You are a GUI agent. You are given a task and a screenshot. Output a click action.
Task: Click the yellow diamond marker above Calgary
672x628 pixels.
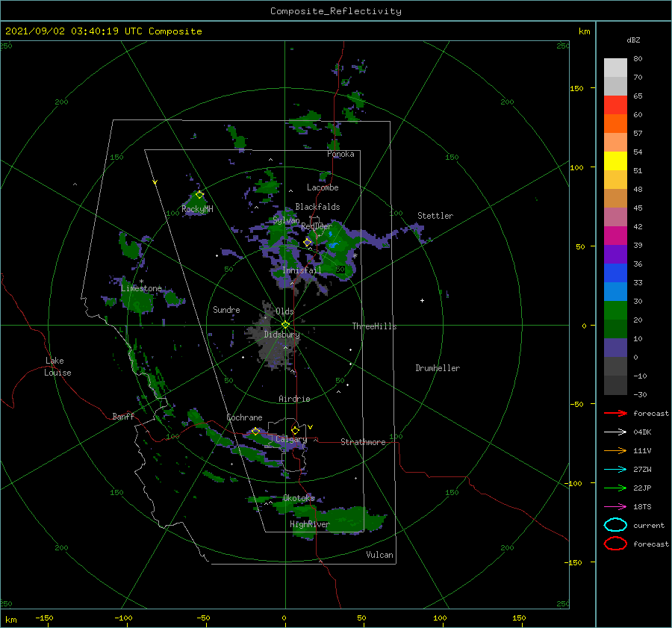[295, 430]
